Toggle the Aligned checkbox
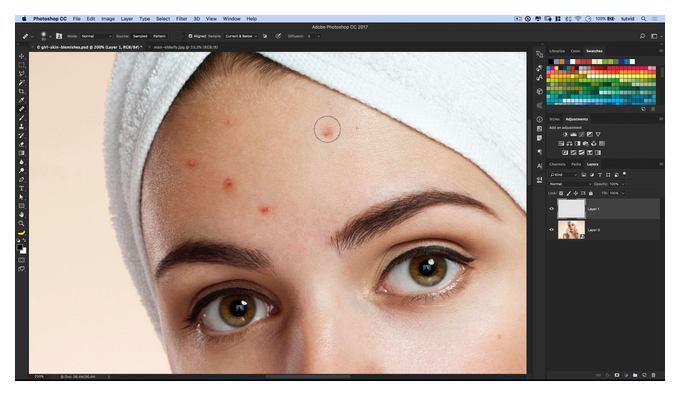Screen dimensions: 680x396 (x=190, y=36)
